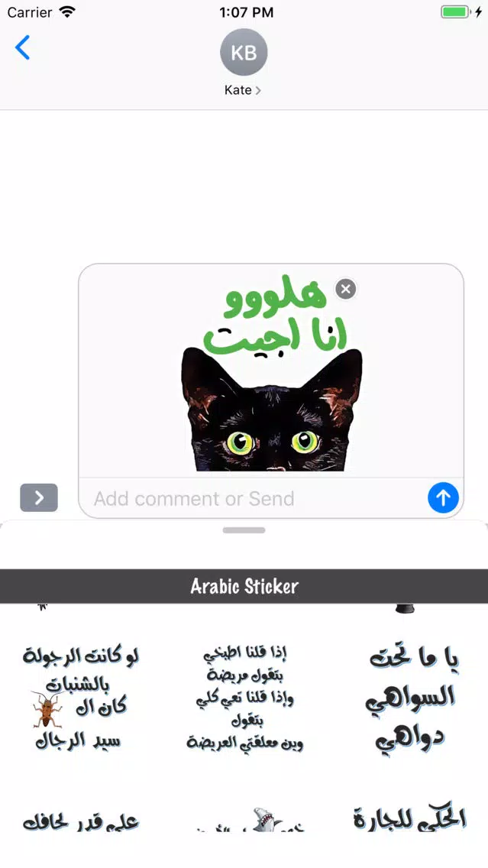Expand Kate contact details chevron
Screen dimensions: 488x868
click(x=258, y=90)
